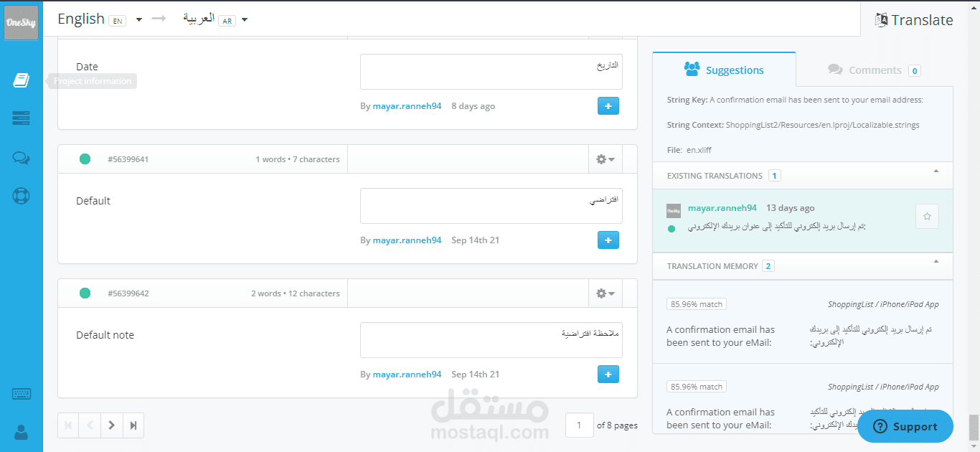
Task: Open mayar.ranneh94 link under Date
Action: [407, 106]
